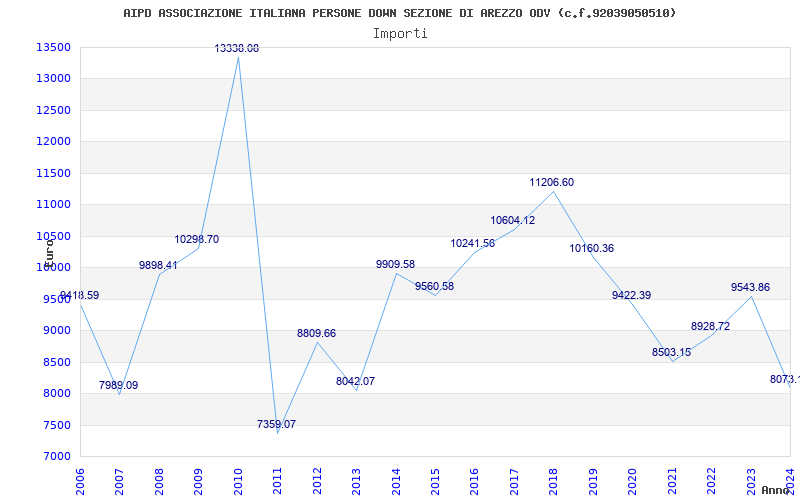Select the 8809.66 data label
Viewport: 800px width, 500px height.
316,333
